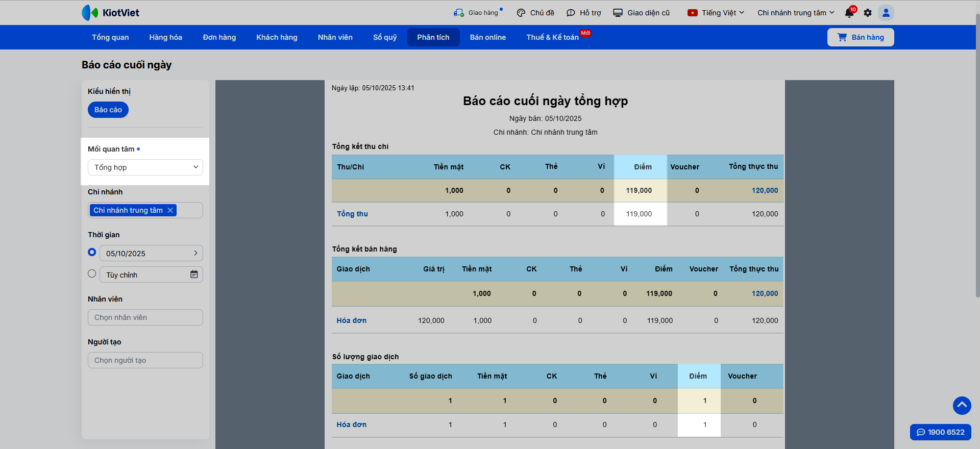Click the KiotViet logo
The height and width of the screenshot is (449, 980).
pos(111,13)
